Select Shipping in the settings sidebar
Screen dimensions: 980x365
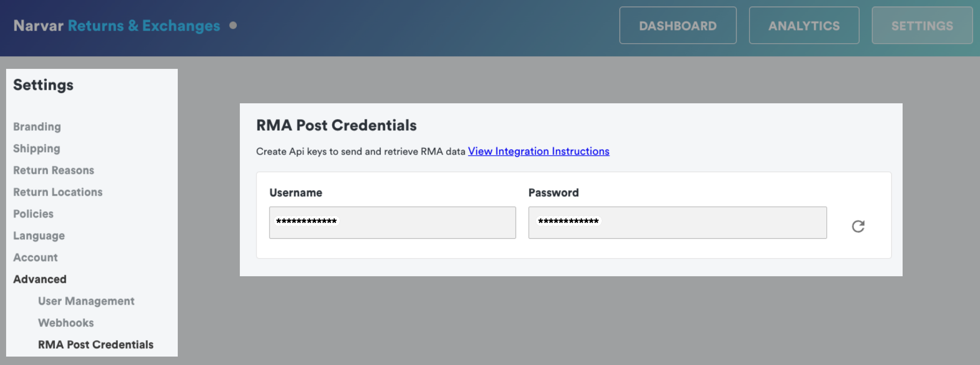click(37, 148)
